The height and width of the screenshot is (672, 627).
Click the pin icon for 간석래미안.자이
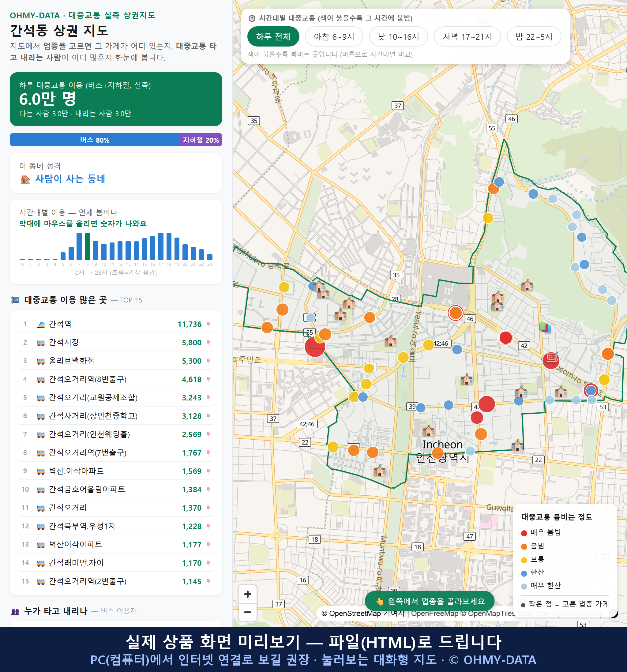tap(208, 563)
